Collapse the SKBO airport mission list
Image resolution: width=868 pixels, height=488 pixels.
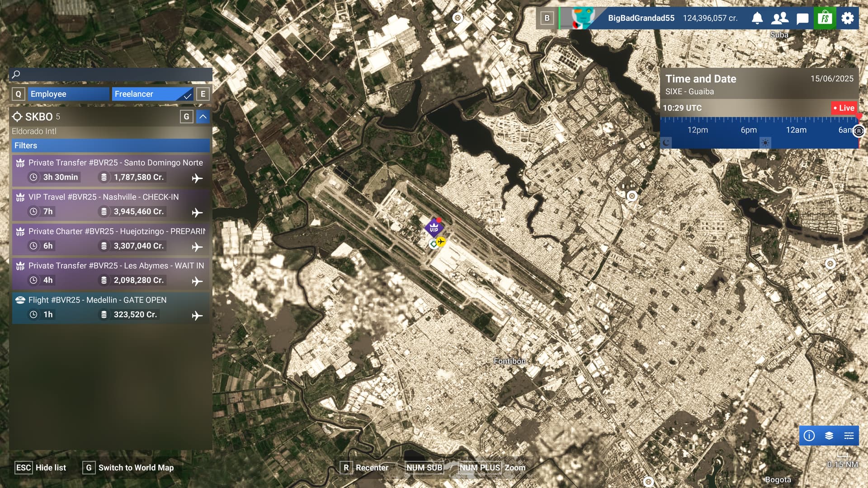click(203, 117)
